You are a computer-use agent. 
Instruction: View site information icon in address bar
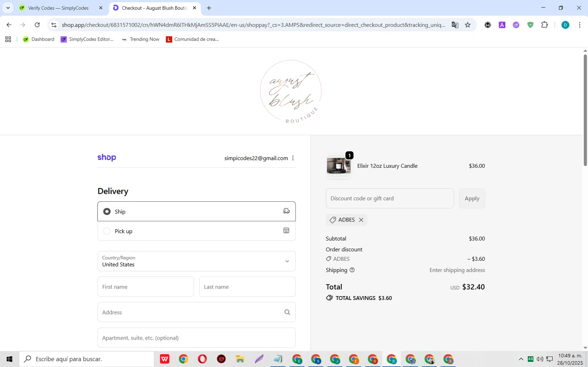(54, 25)
